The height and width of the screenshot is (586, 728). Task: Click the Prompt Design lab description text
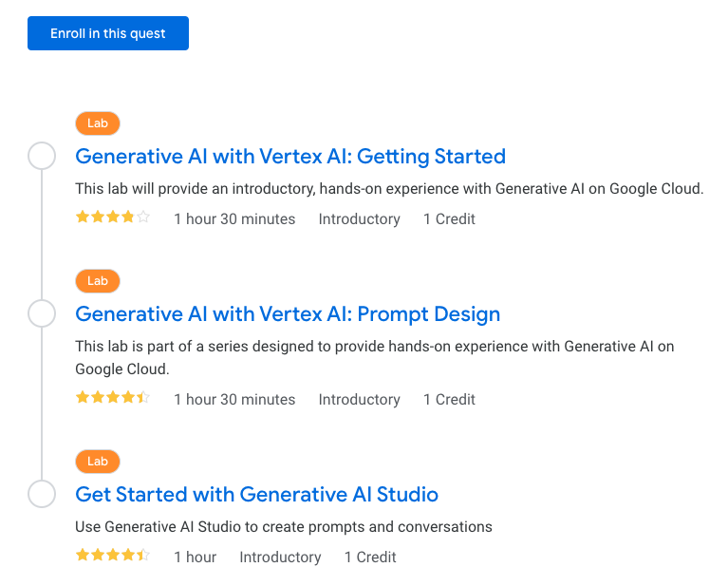(374, 357)
